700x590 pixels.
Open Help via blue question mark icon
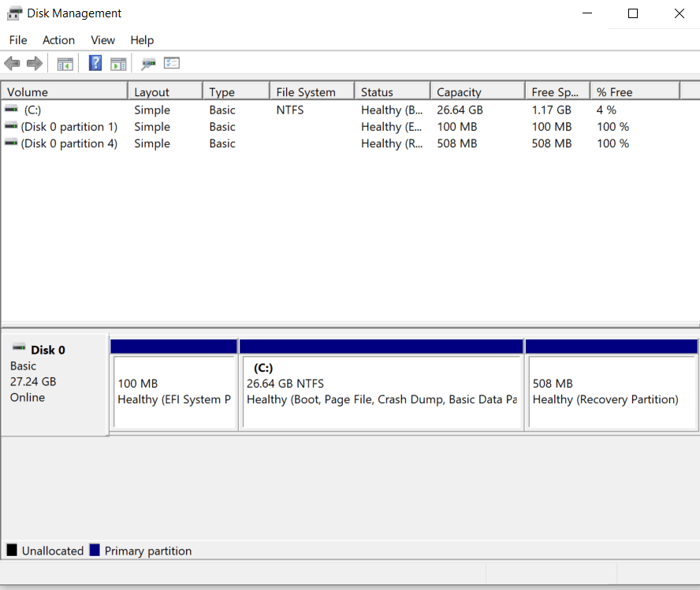(95, 63)
